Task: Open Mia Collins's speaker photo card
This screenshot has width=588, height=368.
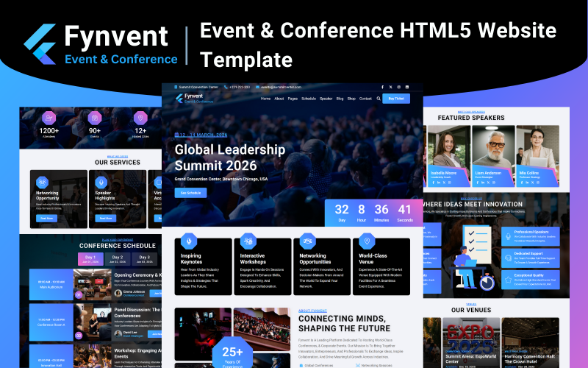Action: point(537,156)
